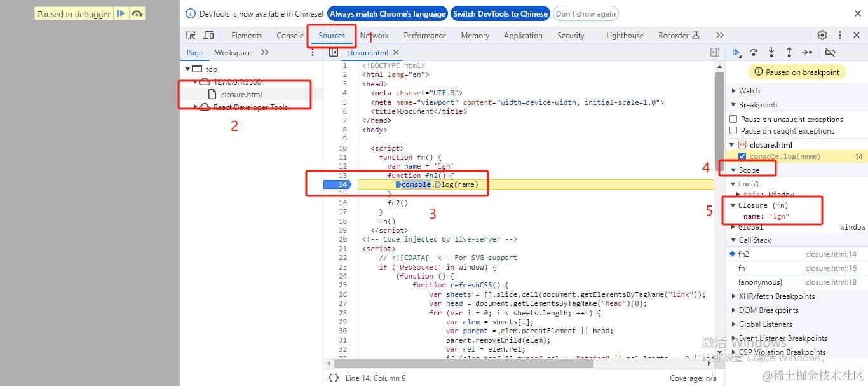Screen dimensions: 868x386
Task: Close DevTools panel
Action: point(857,35)
